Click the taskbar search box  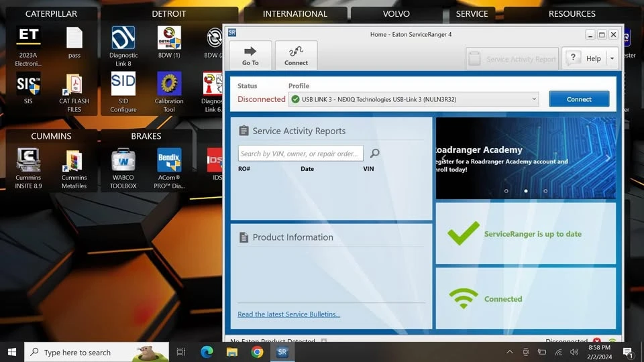tap(97, 352)
